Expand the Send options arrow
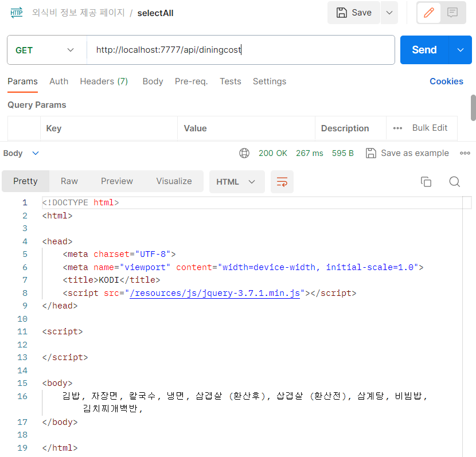Viewport: 476px width, 457px height. pyautogui.click(x=460, y=50)
